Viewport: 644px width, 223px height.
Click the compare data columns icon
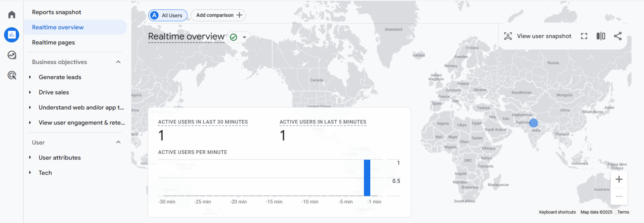(601, 36)
